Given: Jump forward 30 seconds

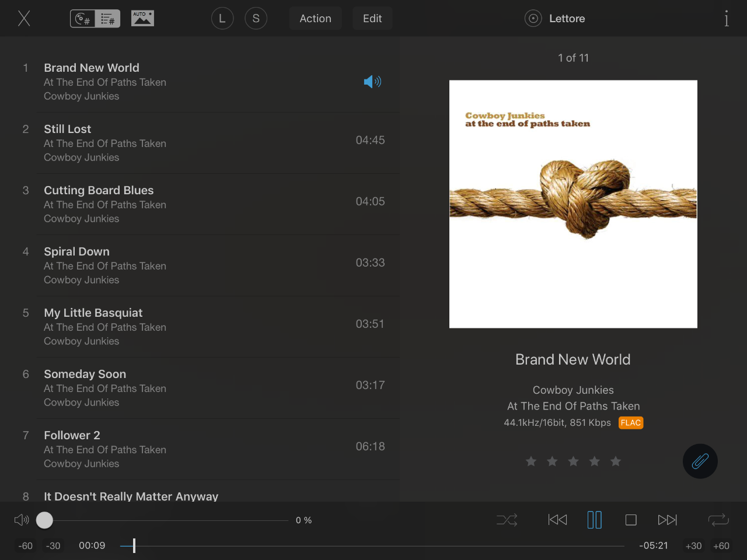Looking at the screenshot, I should [x=693, y=546].
